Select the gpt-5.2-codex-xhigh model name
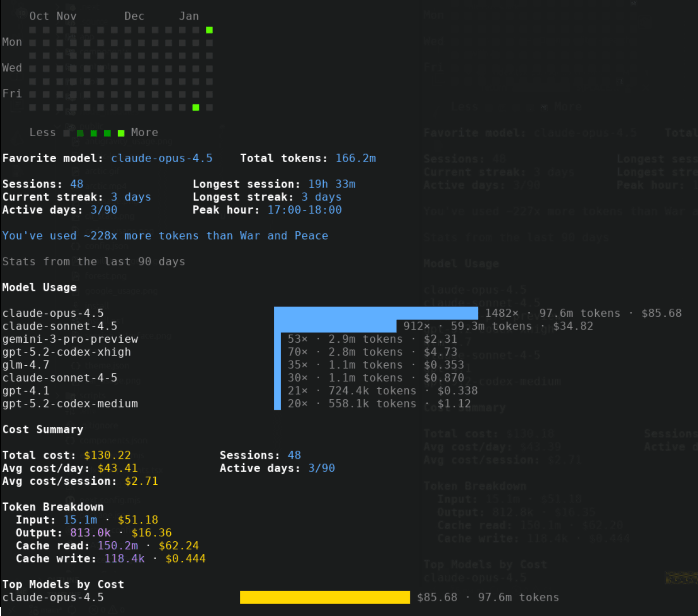 (67, 352)
